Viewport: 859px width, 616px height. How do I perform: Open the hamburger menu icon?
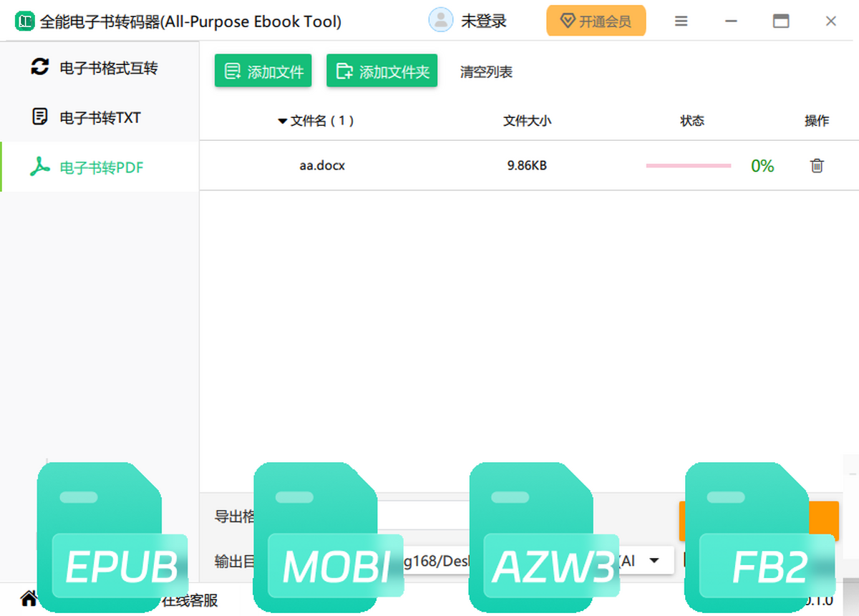681,21
